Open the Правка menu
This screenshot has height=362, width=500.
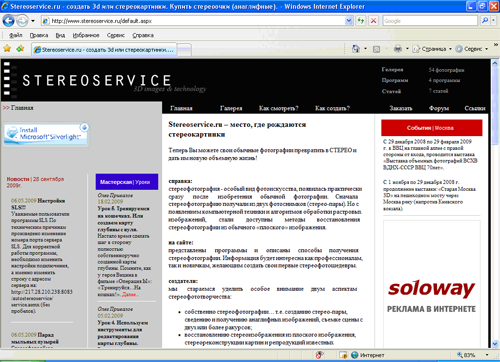point(39,35)
